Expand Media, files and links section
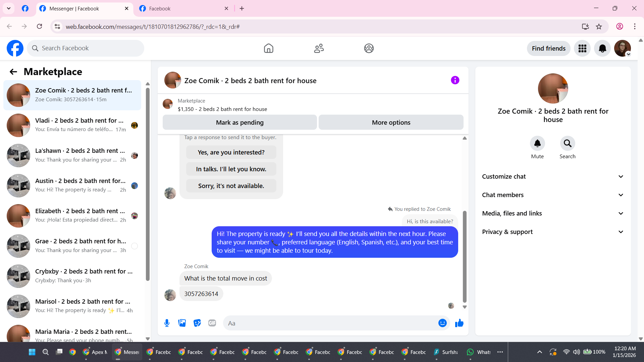This screenshot has height=362, width=644. click(553, 214)
